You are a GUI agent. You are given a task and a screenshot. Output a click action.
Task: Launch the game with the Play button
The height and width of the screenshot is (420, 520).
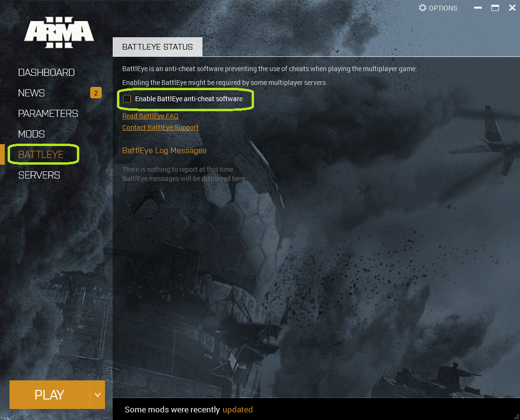click(50, 395)
